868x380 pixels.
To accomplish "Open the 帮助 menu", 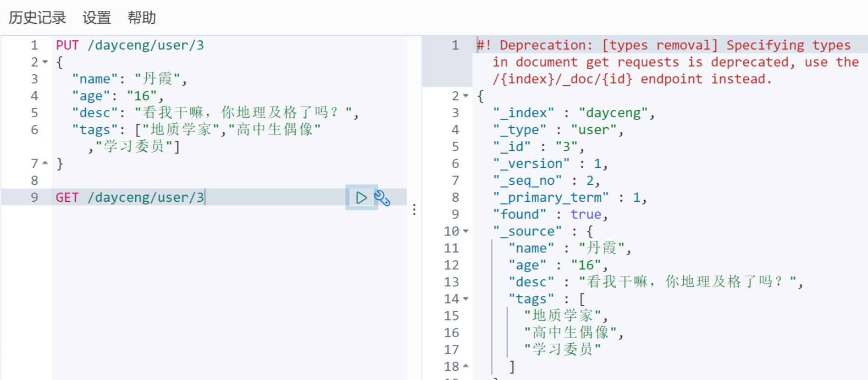I will 142,18.
